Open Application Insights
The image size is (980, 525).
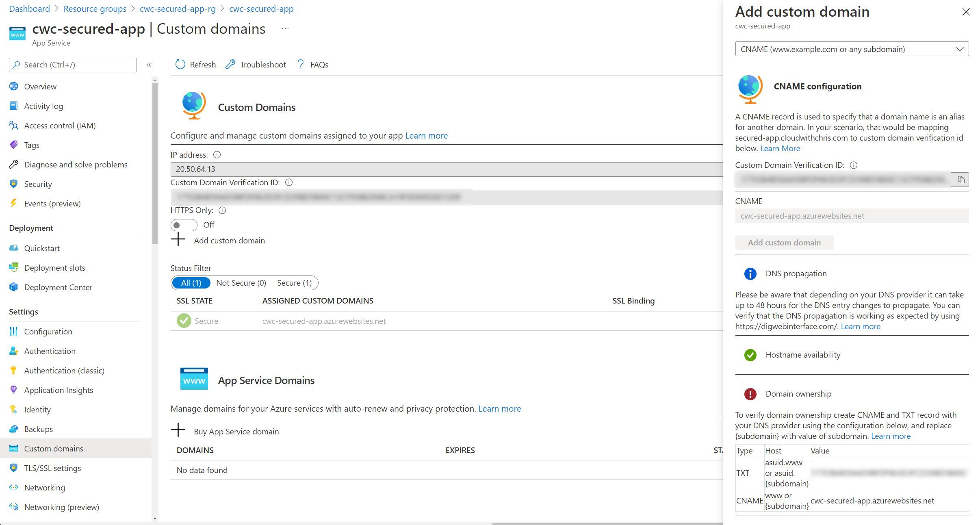[59, 390]
